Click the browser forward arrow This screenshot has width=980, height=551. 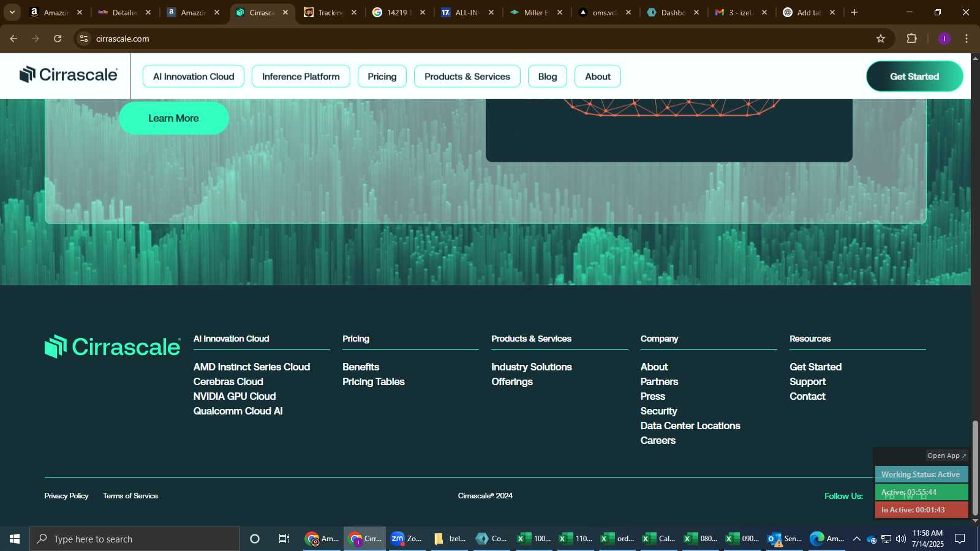click(36, 39)
